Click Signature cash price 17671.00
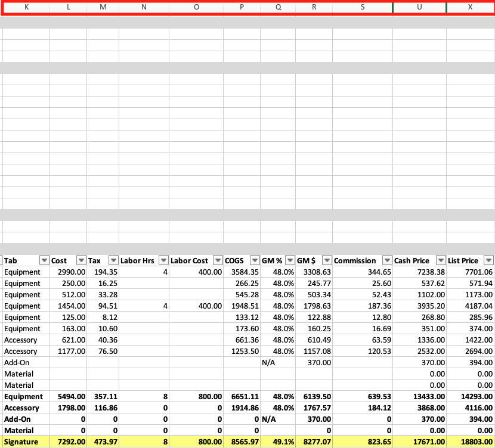 (x=429, y=442)
